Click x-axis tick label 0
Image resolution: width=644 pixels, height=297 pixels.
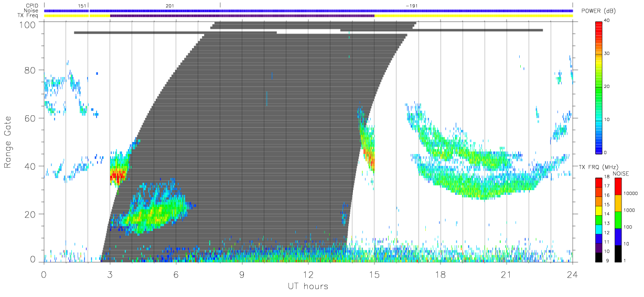(44, 274)
